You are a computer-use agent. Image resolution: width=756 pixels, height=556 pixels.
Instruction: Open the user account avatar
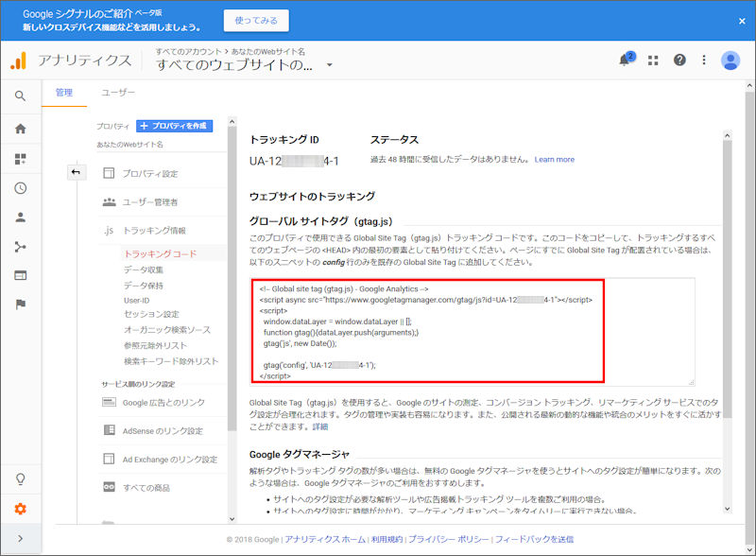pyautogui.click(x=730, y=61)
